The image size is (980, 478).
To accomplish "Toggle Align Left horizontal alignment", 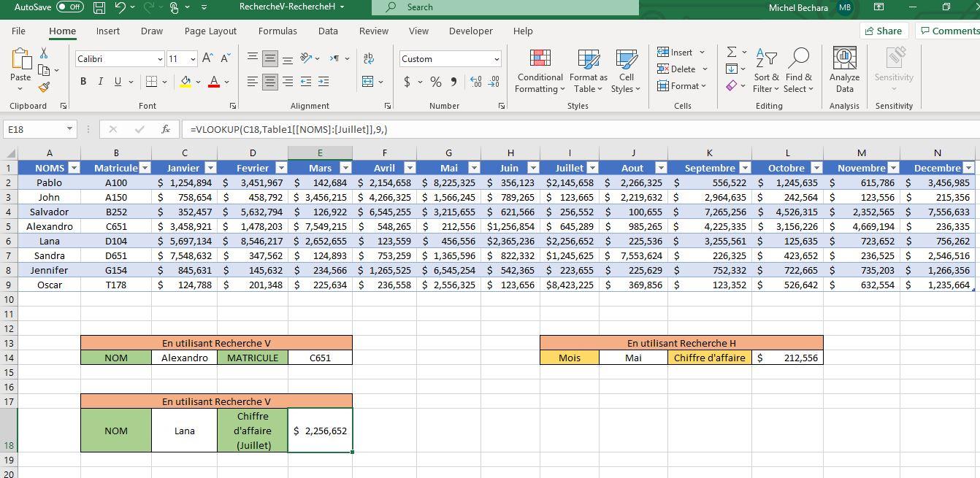I will (x=253, y=82).
